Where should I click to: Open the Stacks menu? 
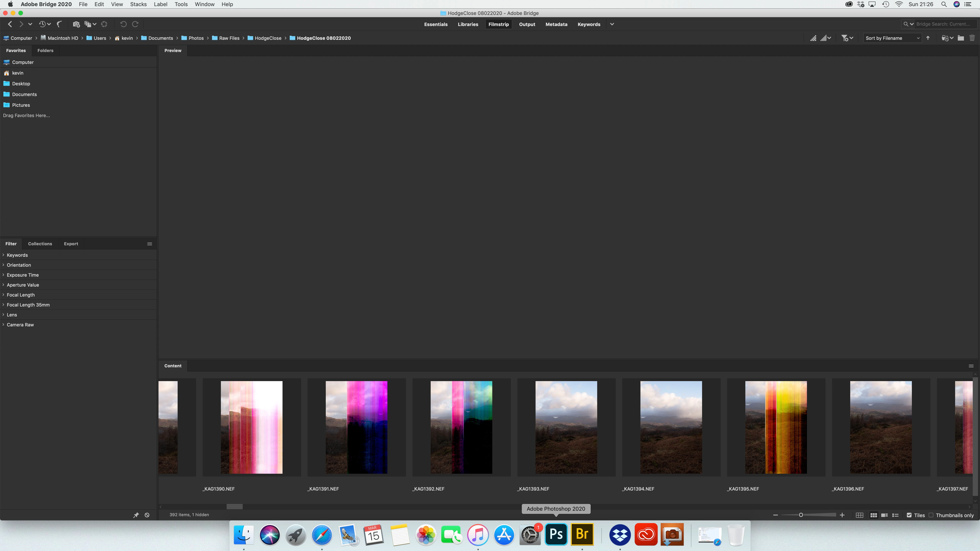click(x=138, y=4)
